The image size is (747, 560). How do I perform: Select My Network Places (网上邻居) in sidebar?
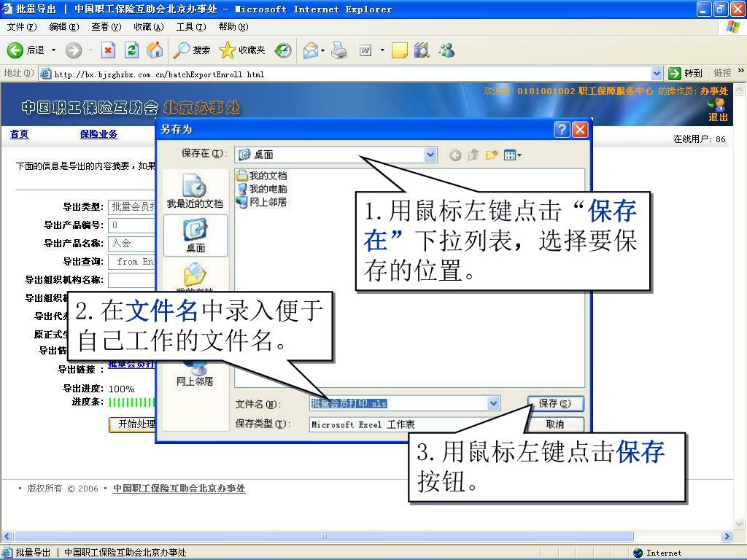pos(195,375)
